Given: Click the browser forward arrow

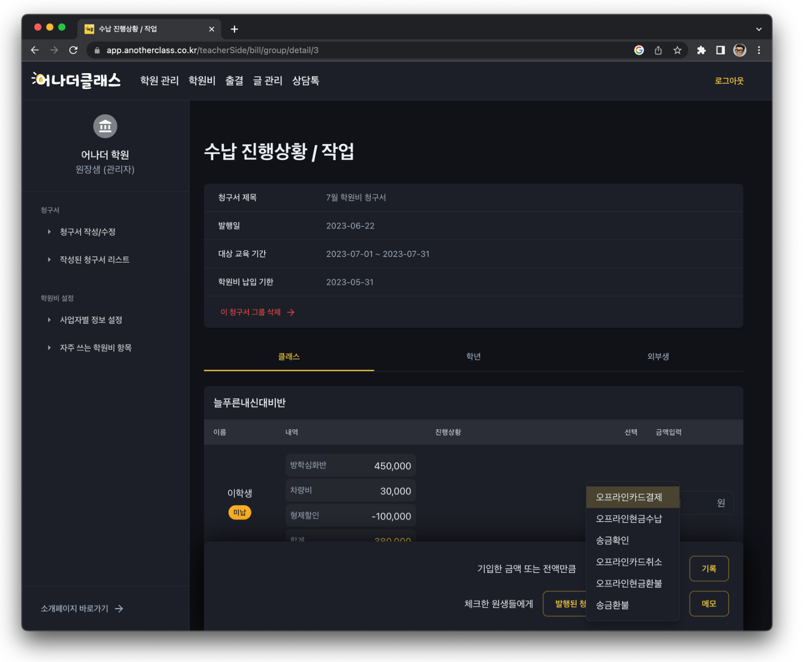Looking at the screenshot, I should click(x=54, y=50).
